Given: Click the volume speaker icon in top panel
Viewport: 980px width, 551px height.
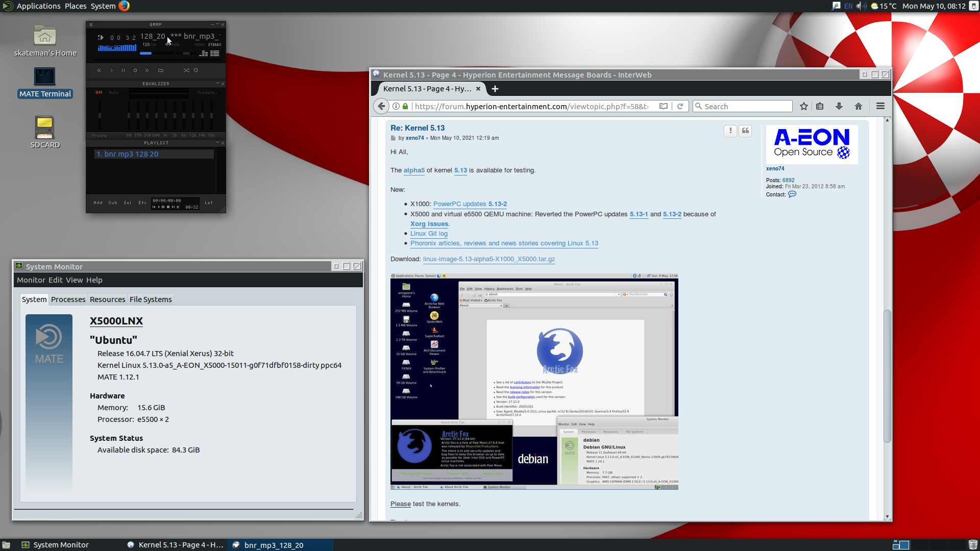Looking at the screenshot, I should coord(861,6).
